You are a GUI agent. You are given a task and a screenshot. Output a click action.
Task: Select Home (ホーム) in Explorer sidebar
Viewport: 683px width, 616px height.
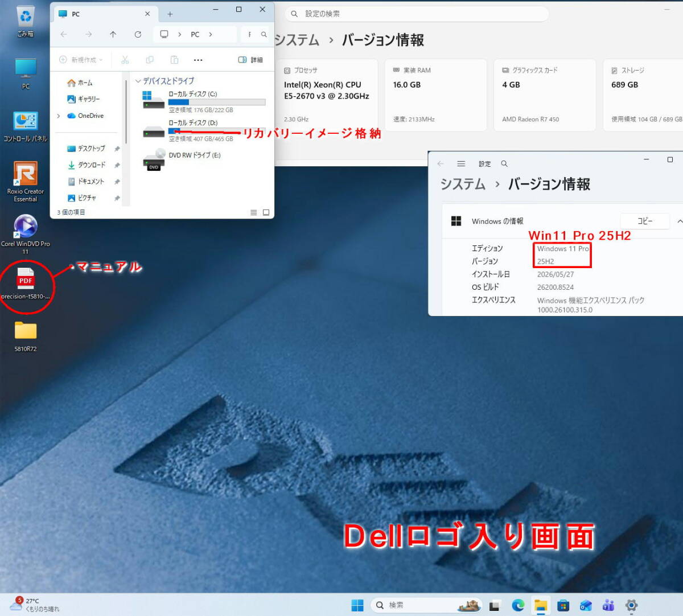(x=80, y=83)
